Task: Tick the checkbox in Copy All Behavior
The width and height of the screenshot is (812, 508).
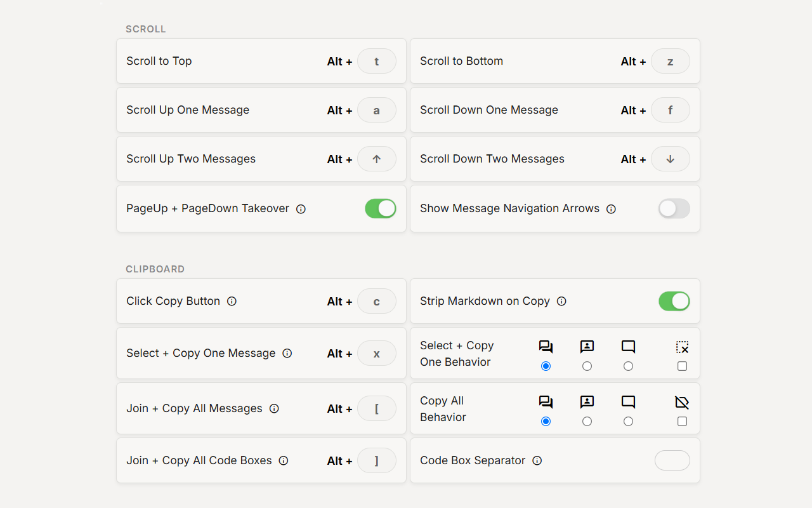Action: click(682, 422)
